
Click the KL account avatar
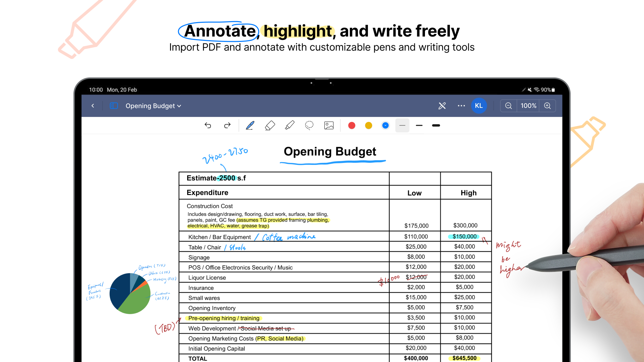(479, 106)
